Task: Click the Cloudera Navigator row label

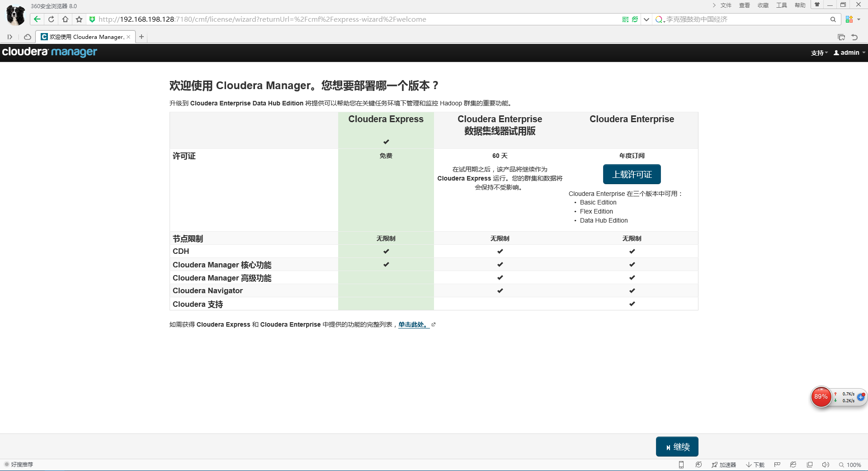Action: pyautogui.click(x=208, y=290)
